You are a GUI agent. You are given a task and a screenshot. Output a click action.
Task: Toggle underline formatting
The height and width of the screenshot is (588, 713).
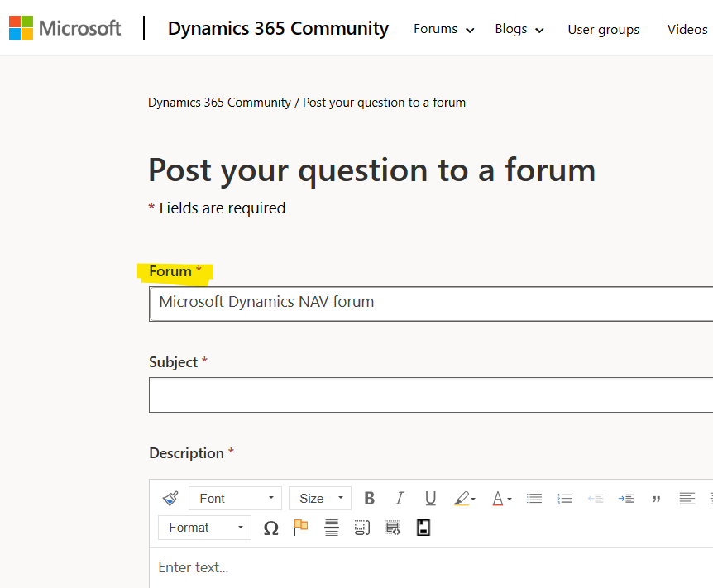coord(430,499)
